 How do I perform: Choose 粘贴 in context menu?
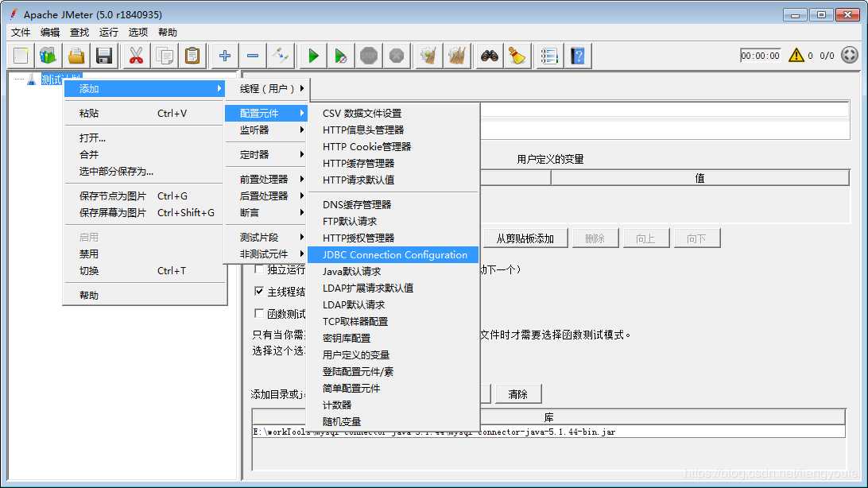coord(145,114)
